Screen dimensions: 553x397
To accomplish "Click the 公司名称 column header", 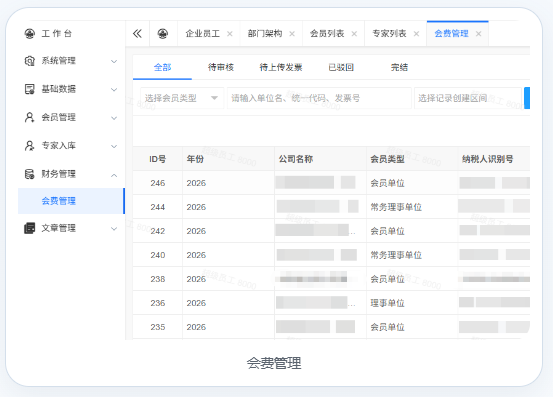I will pyautogui.click(x=296, y=159).
